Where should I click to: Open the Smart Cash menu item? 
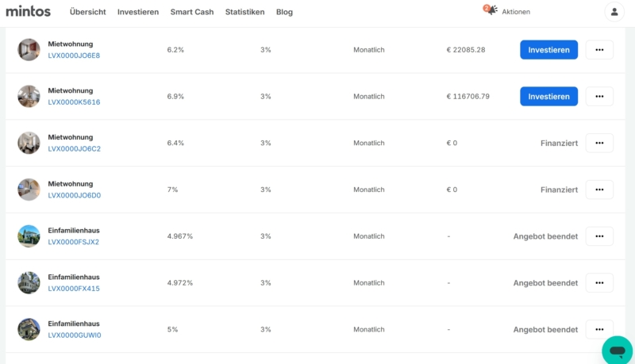point(192,12)
